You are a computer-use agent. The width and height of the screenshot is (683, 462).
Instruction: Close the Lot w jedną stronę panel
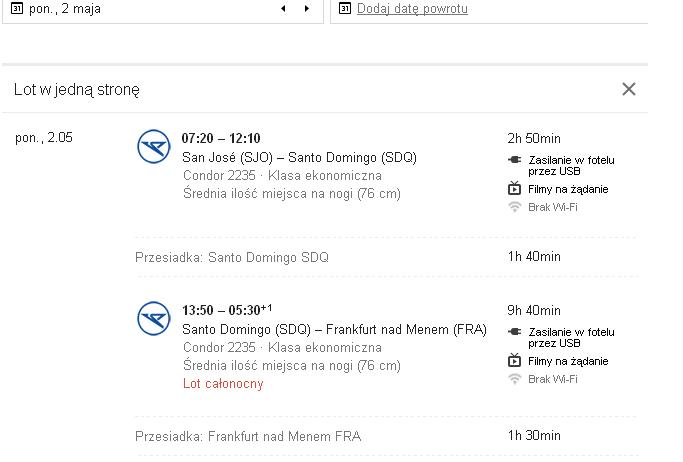click(629, 89)
